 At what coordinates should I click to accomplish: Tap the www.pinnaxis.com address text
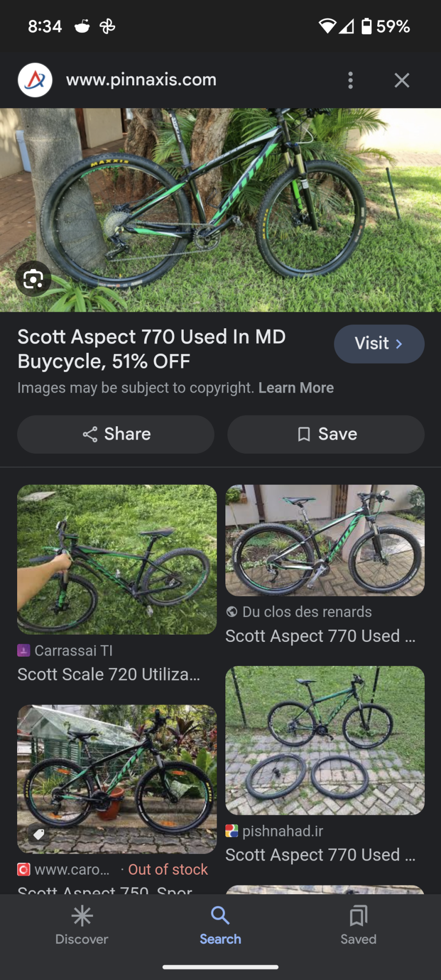click(x=141, y=80)
